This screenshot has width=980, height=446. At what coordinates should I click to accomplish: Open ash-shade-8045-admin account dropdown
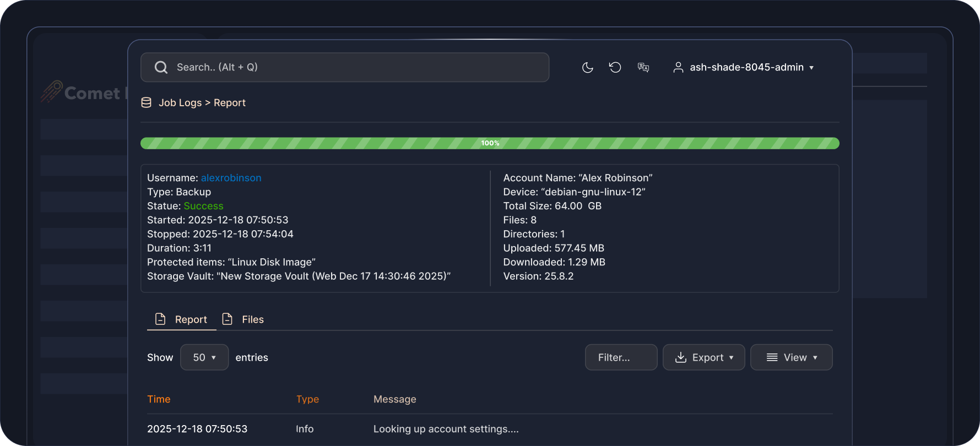pos(743,67)
